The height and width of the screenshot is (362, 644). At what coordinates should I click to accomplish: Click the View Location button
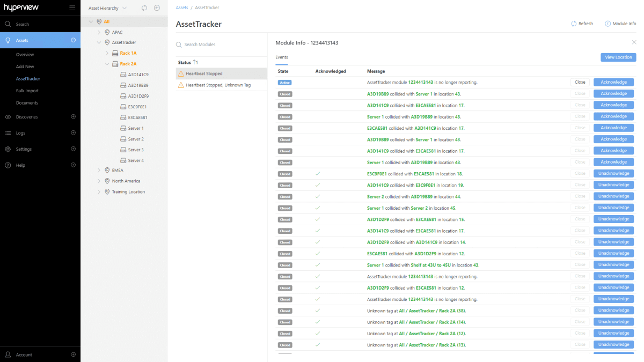click(x=618, y=57)
